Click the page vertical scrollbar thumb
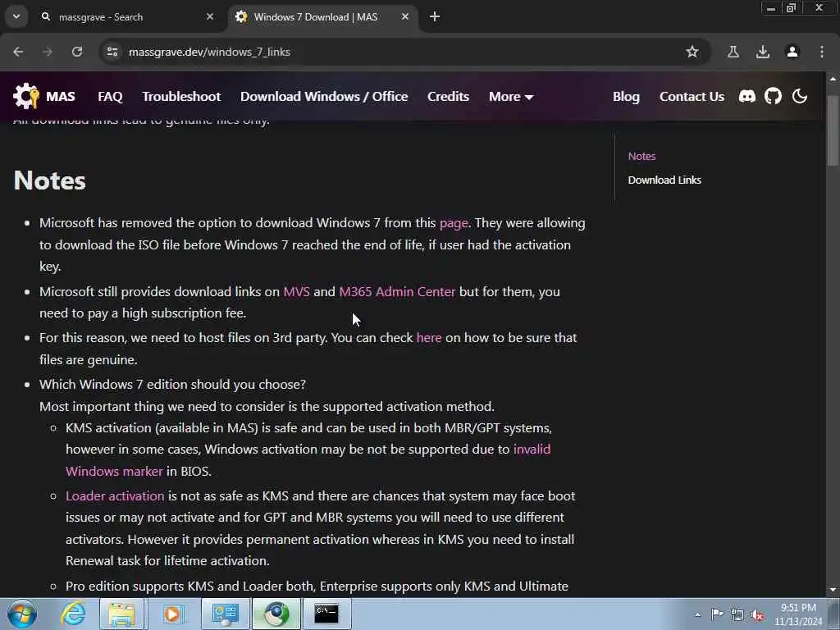The image size is (840, 630). [833, 131]
